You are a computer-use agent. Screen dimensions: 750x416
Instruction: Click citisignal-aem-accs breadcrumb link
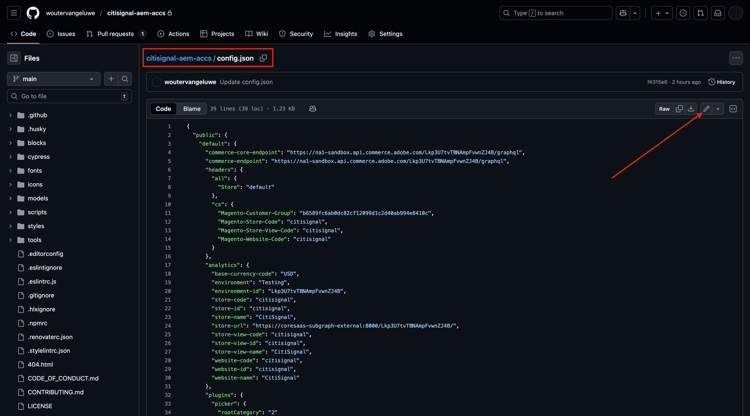[x=179, y=58]
